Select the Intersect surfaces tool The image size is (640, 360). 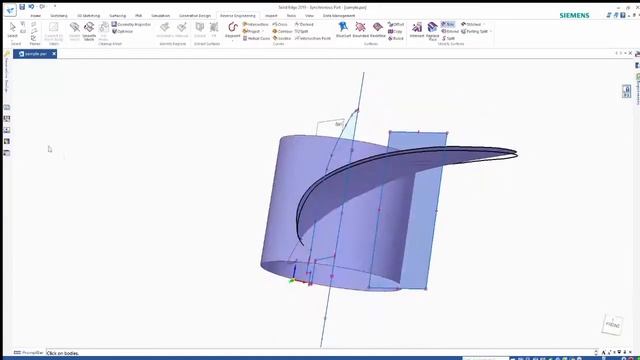point(417,30)
